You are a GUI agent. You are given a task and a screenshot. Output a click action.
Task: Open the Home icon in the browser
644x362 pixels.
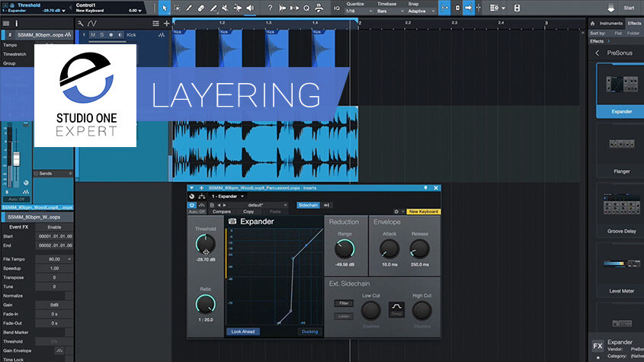coord(593,24)
